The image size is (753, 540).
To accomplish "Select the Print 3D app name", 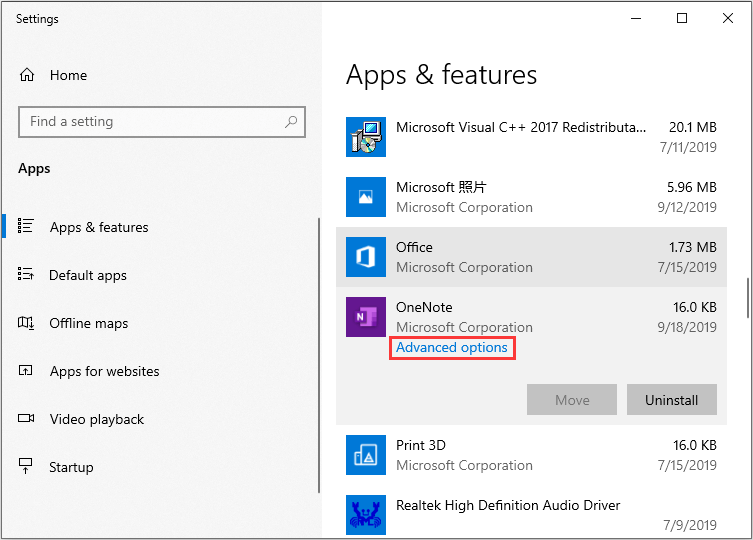I will (x=421, y=445).
